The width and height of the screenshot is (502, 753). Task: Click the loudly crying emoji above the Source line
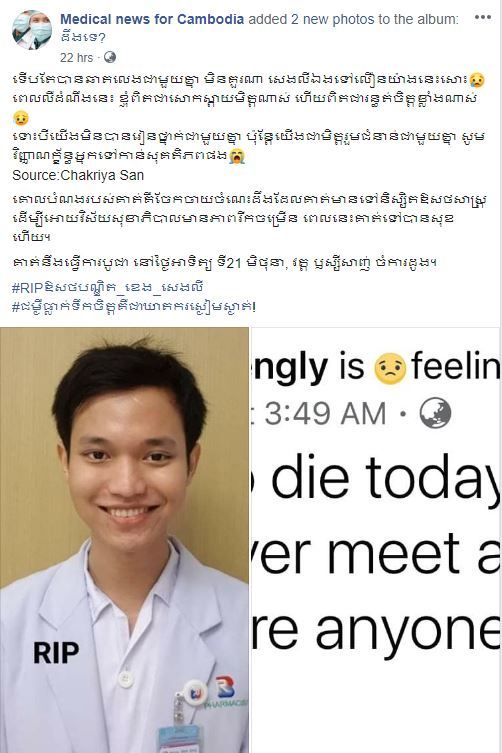coord(237,156)
